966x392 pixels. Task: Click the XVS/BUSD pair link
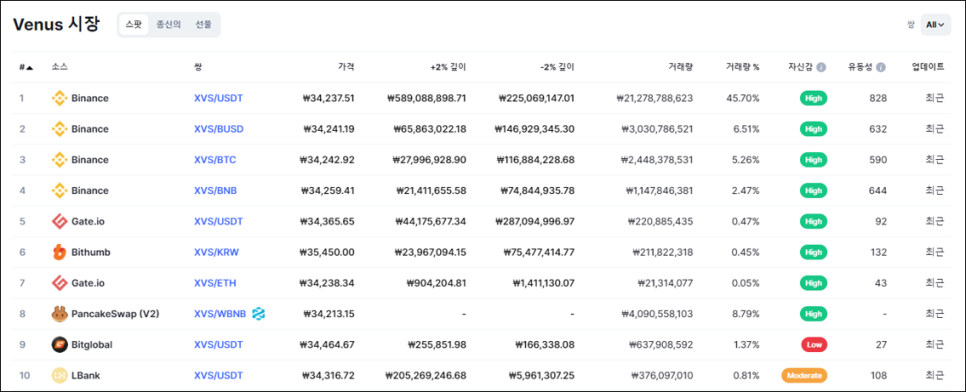point(219,129)
